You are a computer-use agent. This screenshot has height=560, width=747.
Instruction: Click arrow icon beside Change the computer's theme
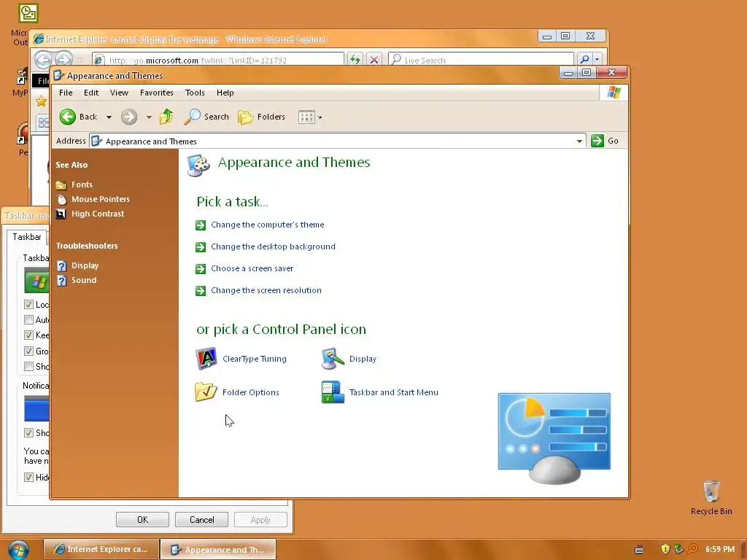pyautogui.click(x=201, y=225)
